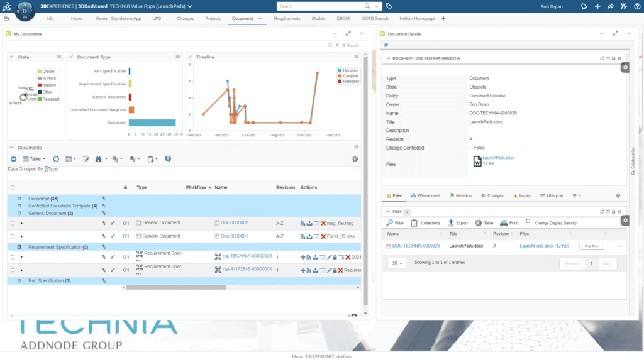Expand the Part Specification (1) group

pos(19,281)
